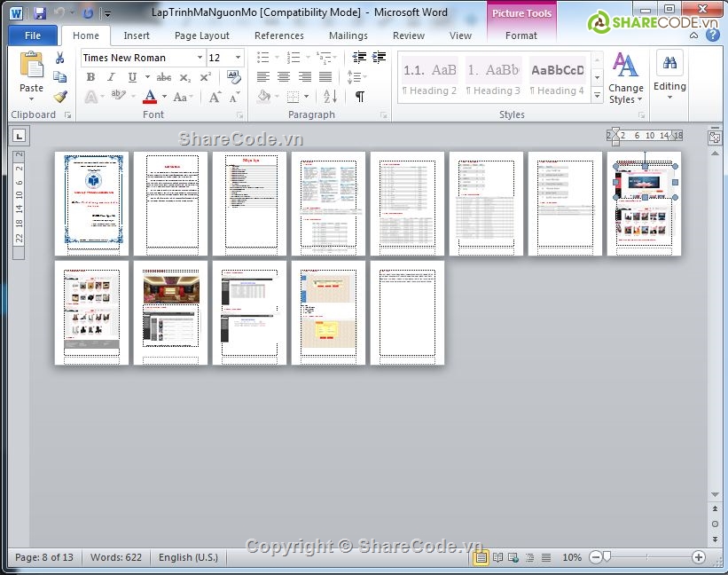
Task: Select the cover page thumbnail
Action: coord(92,203)
